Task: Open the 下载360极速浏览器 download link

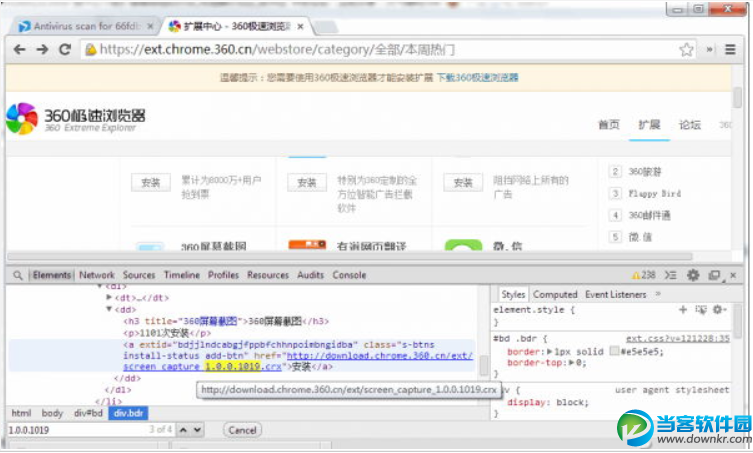Action: pyautogui.click(x=477, y=77)
